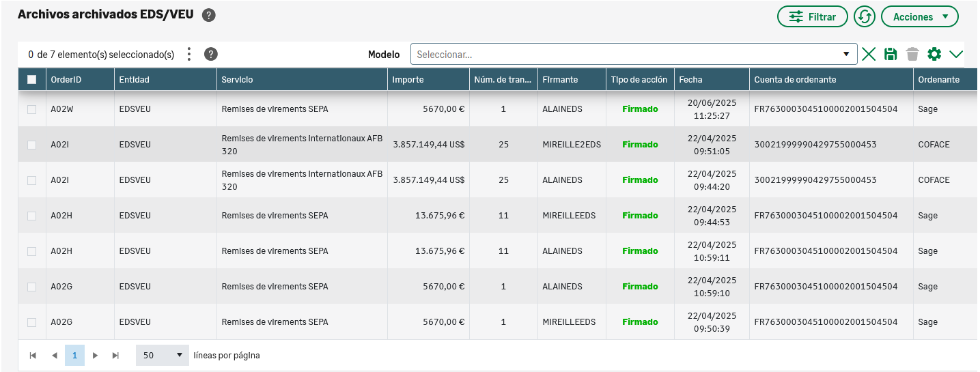The width and height of the screenshot is (980, 372).
Task: Sort by the Fecha column header
Action: click(711, 80)
